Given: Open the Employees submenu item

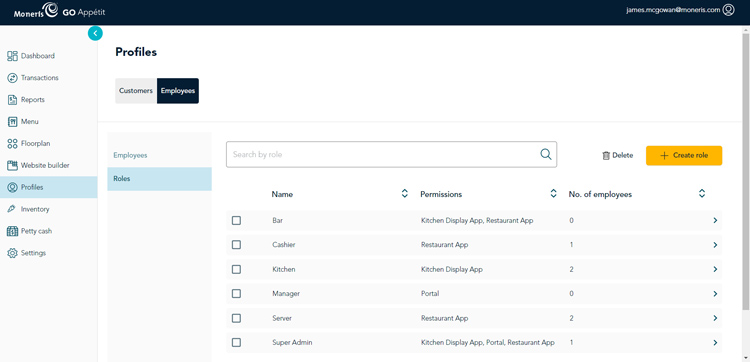Looking at the screenshot, I should coord(159,155).
